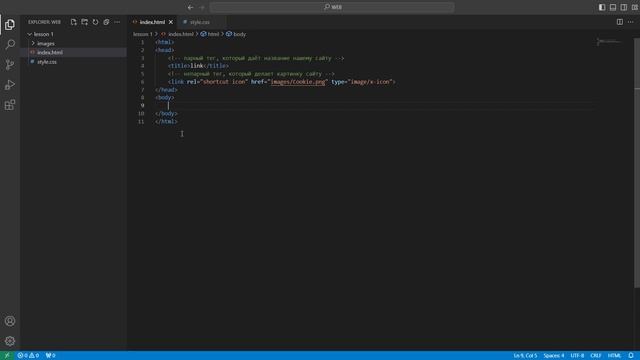Viewport: 640px width, 360px height.
Task: Go to line via Ln 9, Col 5
Action: coord(525,356)
